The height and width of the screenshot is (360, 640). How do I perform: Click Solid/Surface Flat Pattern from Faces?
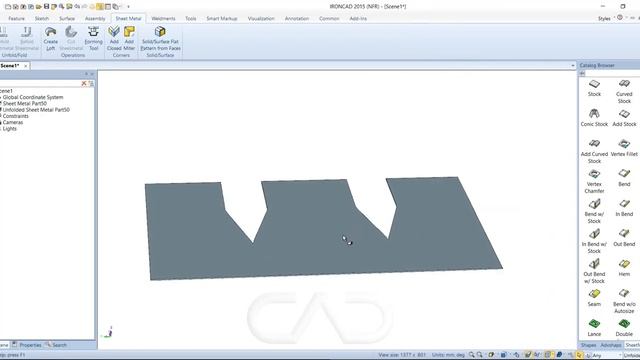click(x=160, y=39)
